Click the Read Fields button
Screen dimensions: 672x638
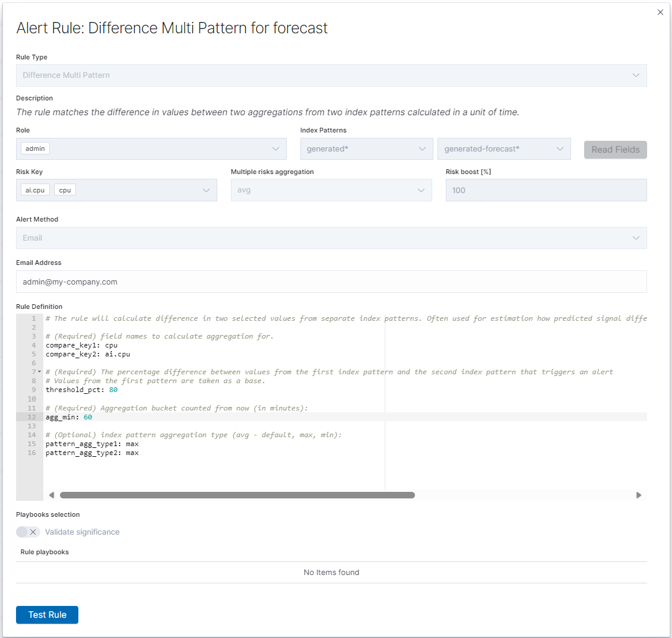point(616,150)
